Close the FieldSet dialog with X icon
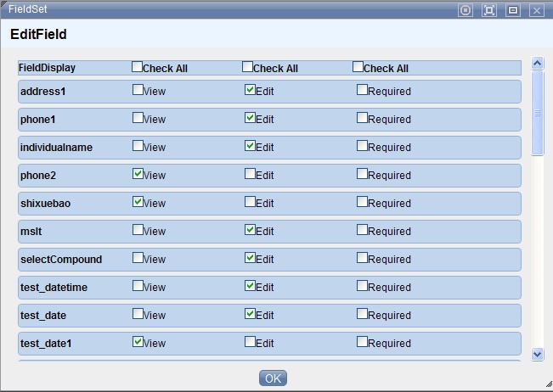 536,10
